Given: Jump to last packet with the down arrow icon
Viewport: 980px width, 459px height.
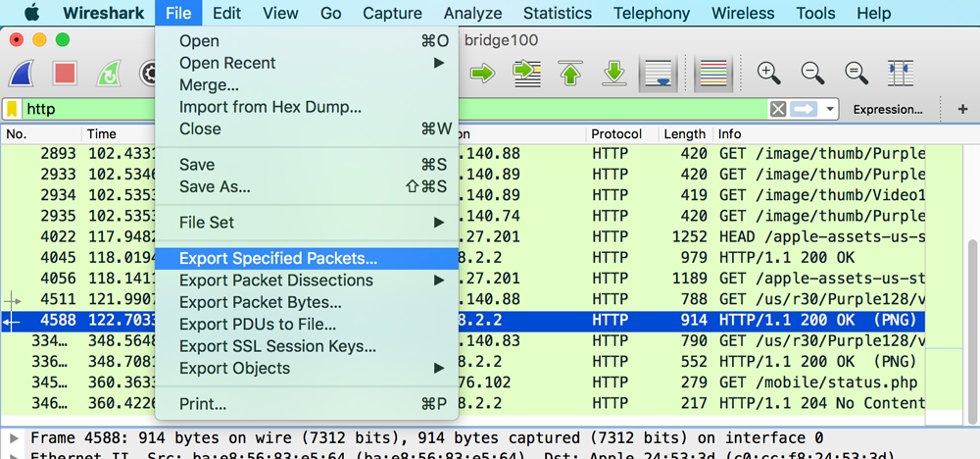Looking at the screenshot, I should click(x=614, y=74).
